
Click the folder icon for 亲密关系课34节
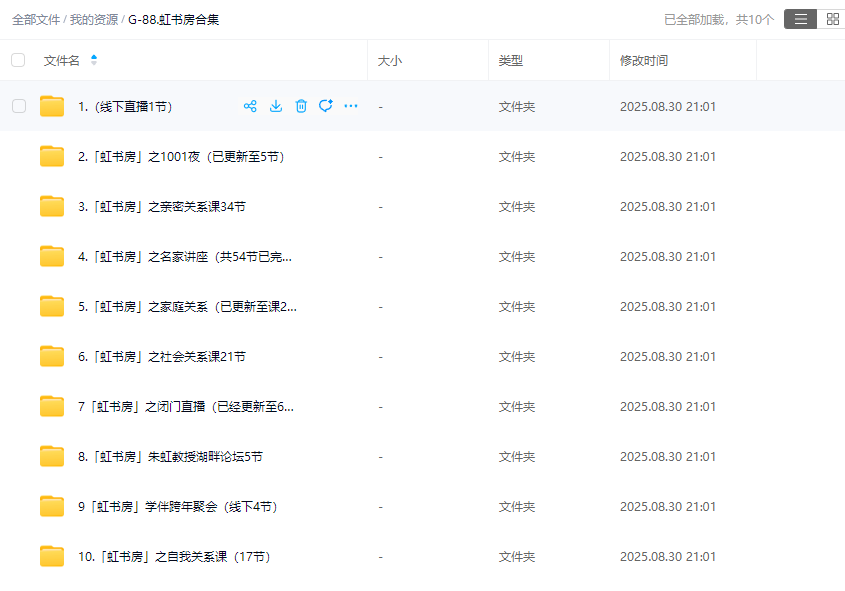(x=52, y=207)
